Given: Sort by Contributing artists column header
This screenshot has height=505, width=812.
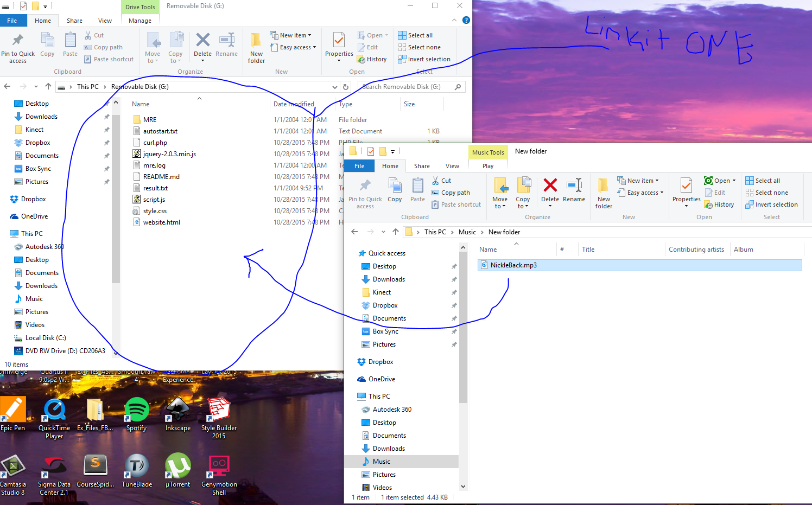Looking at the screenshot, I should click(696, 250).
